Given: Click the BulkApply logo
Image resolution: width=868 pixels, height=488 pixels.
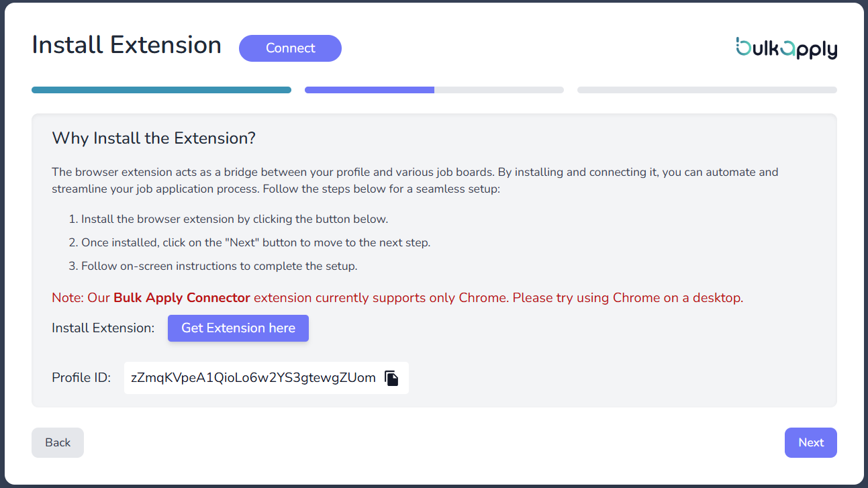Looking at the screenshot, I should click(x=786, y=48).
